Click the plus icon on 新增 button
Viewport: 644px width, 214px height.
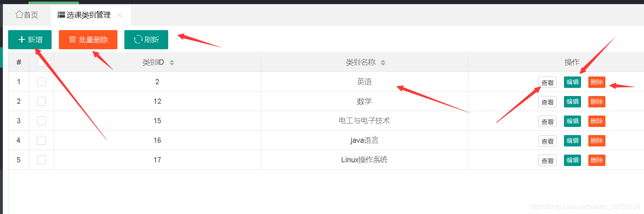22,39
